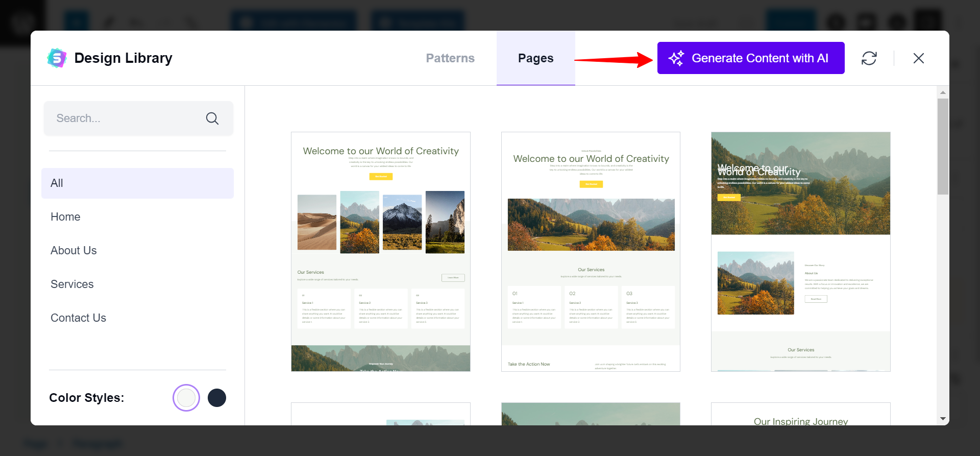Select the All category filter

coord(137,183)
